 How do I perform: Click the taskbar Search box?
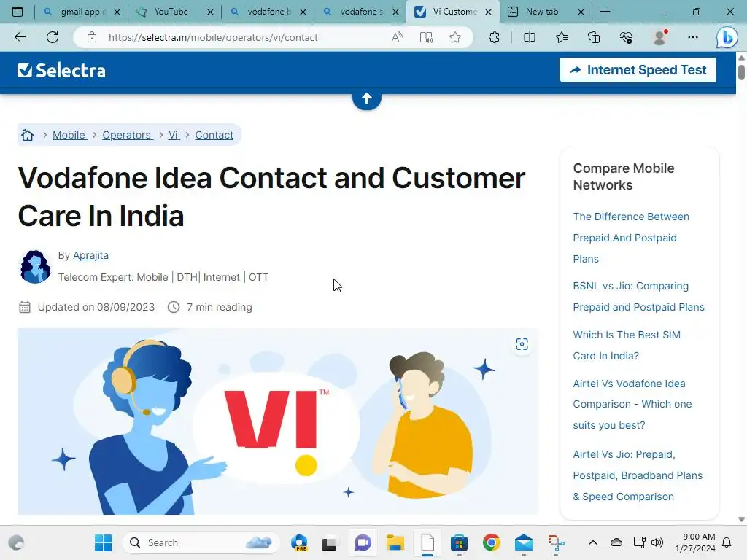tap(201, 542)
